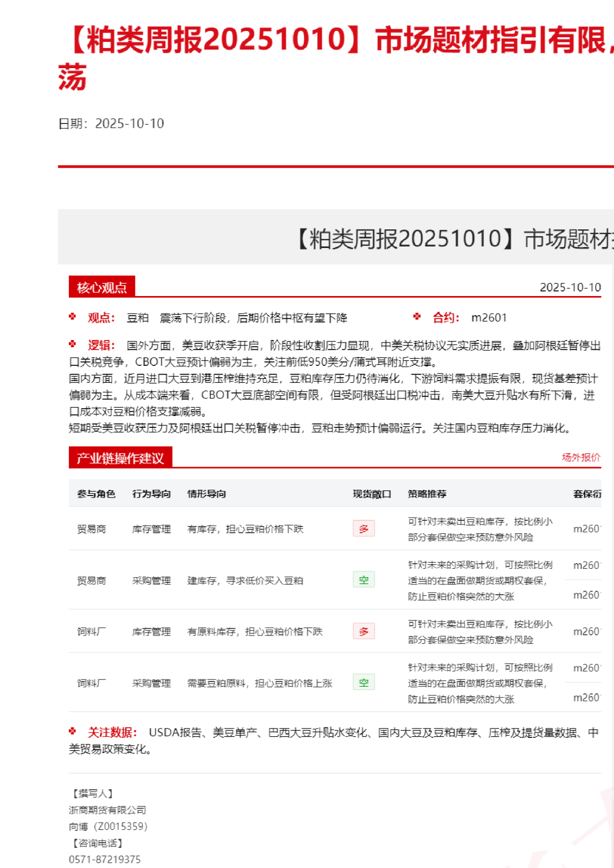Click the 现货敞口 column header
This screenshot has height=868, width=614.
(372, 494)
